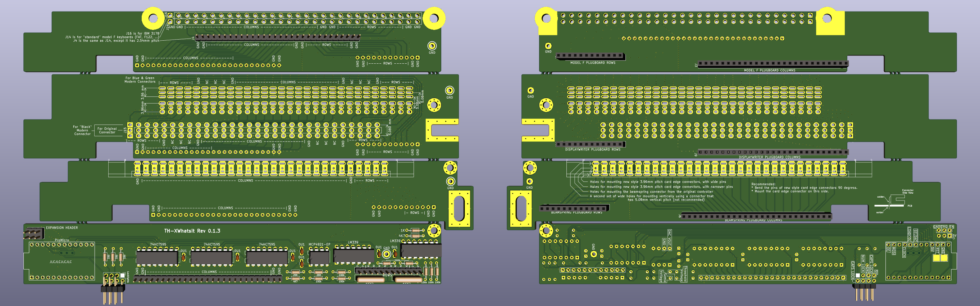Viewport: 980px width, 306px height.
Task: Click the 'DISPLAYWRITER PLUGBOARD COLUMNS' label
Action: (770, 157)
